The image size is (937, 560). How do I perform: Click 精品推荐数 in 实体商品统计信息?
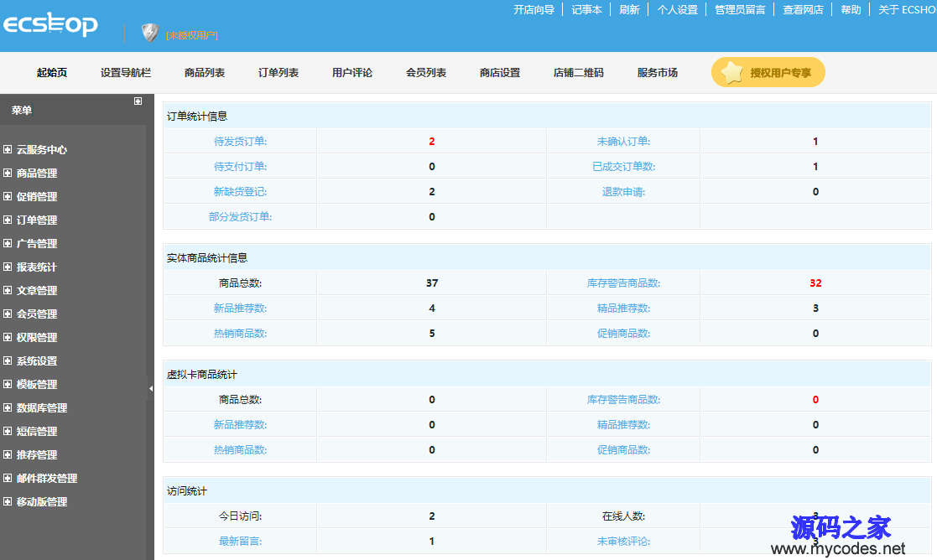623,308
